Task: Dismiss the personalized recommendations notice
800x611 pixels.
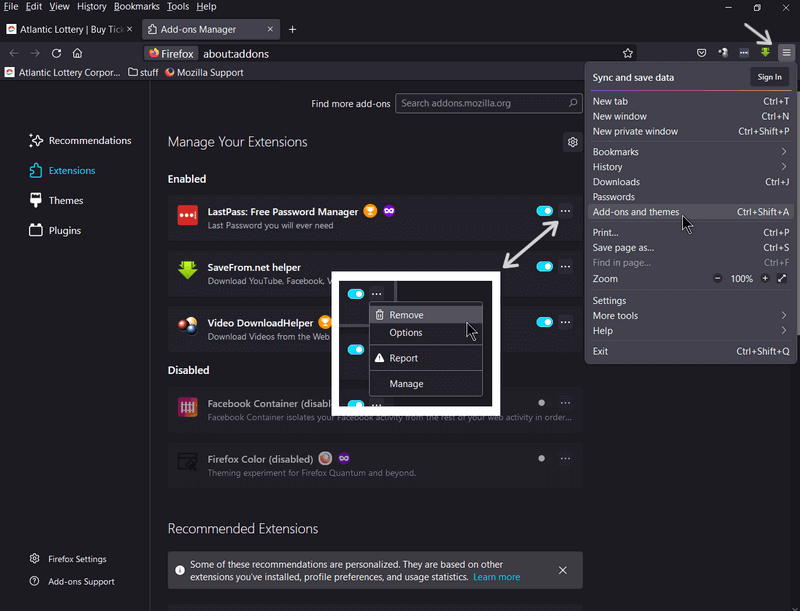Action: (x=563, y=570)
